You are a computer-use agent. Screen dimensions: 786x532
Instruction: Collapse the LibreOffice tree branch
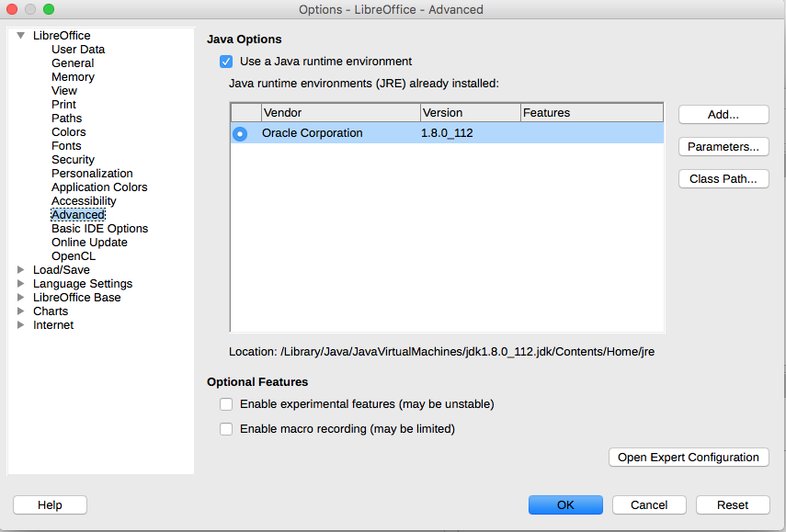point(20,35)
